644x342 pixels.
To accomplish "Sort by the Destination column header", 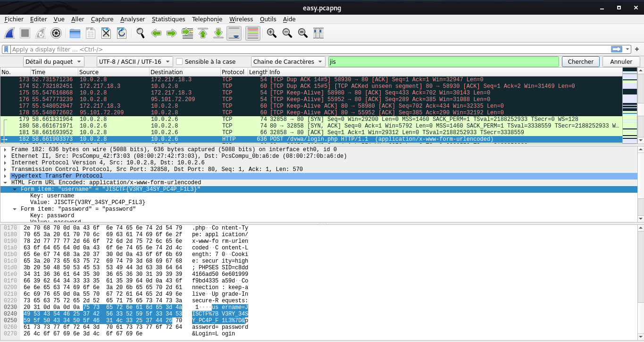I will (184, 72).
